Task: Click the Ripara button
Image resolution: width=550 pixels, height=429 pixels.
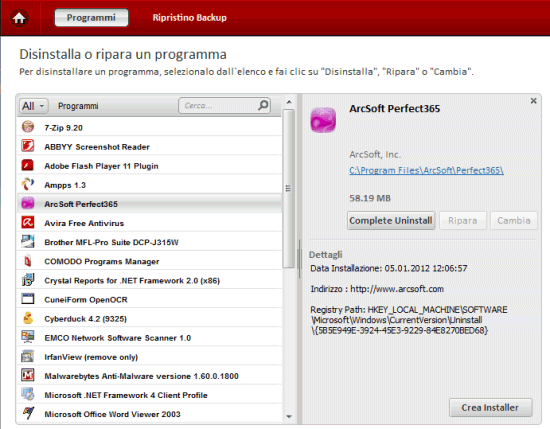Action: click(x=463, y=221)
